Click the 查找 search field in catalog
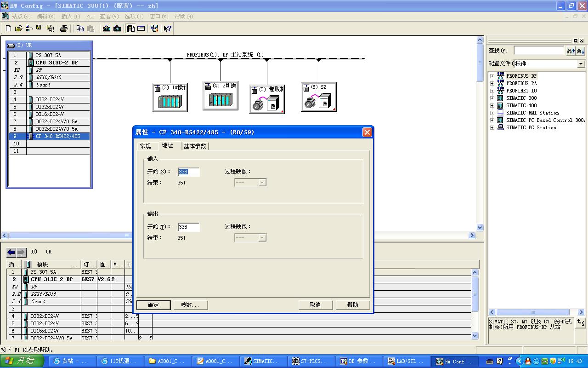 538,51
